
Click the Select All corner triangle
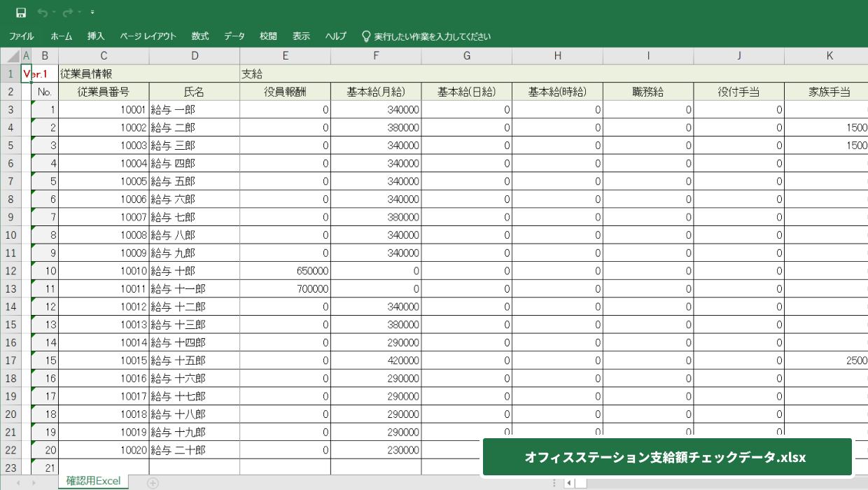[13, 56]
